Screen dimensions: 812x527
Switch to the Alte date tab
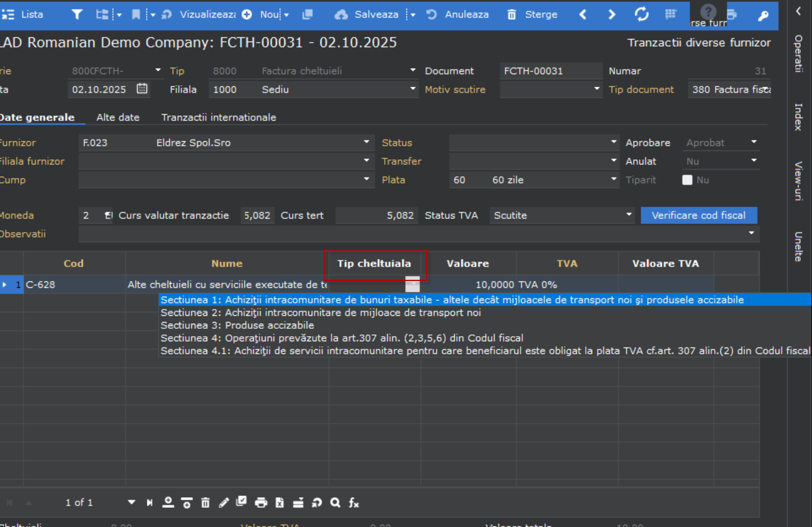coord(118,117)
